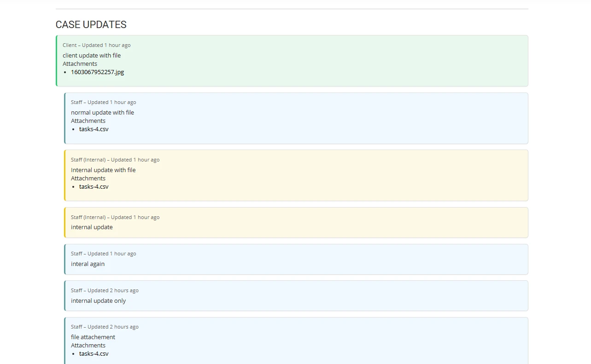Click 'Staff – Updated 1 hour ago' above interal again

pos(104,254)
